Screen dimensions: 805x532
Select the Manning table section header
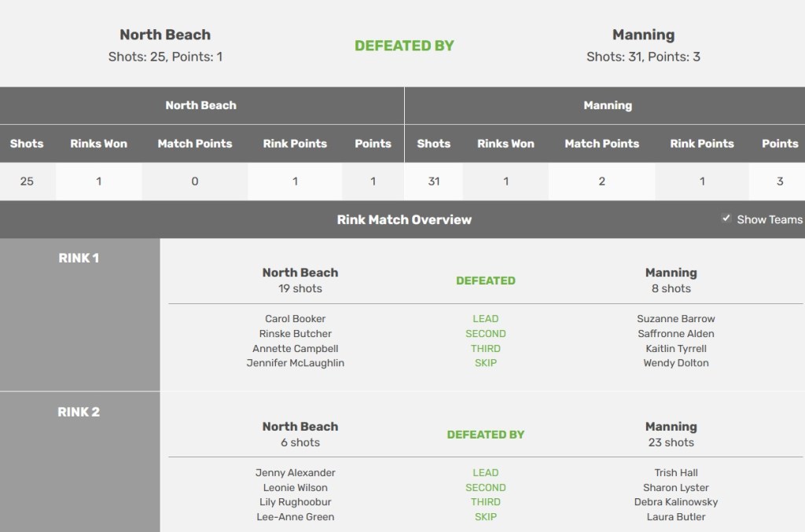pos(607,105)
